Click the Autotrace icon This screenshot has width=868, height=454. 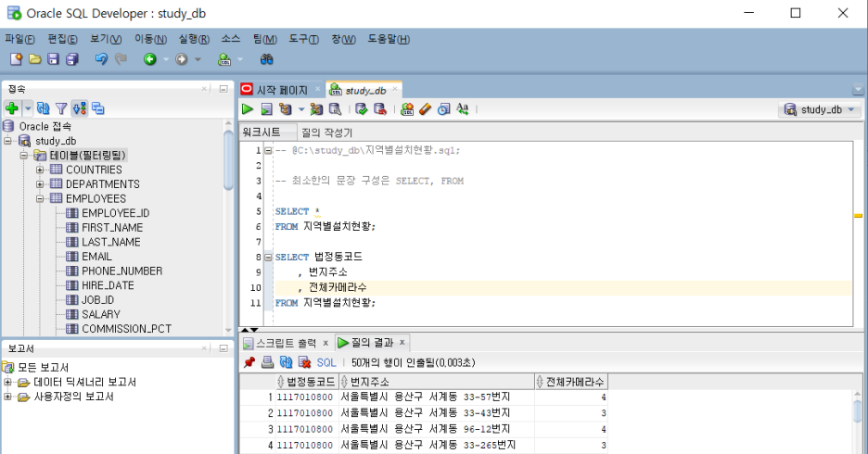[316, 109]
